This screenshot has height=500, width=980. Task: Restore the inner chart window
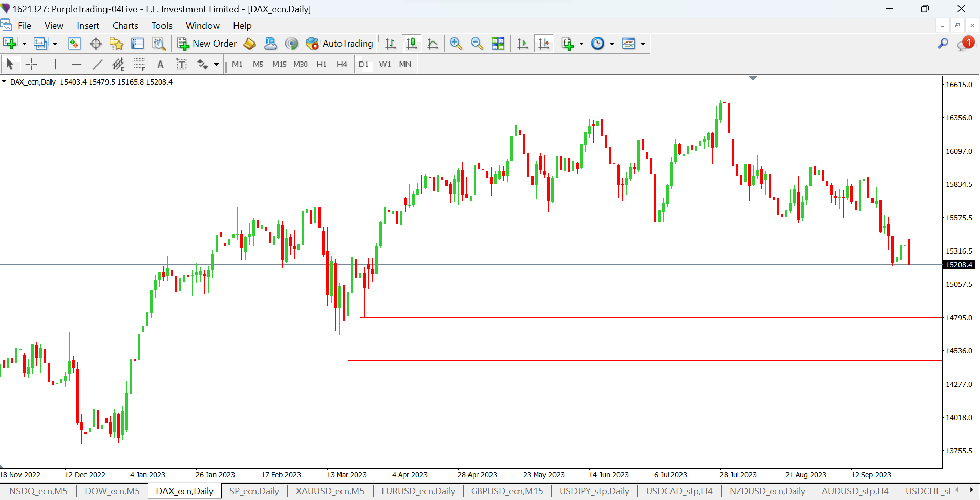(x=957, y=25)
